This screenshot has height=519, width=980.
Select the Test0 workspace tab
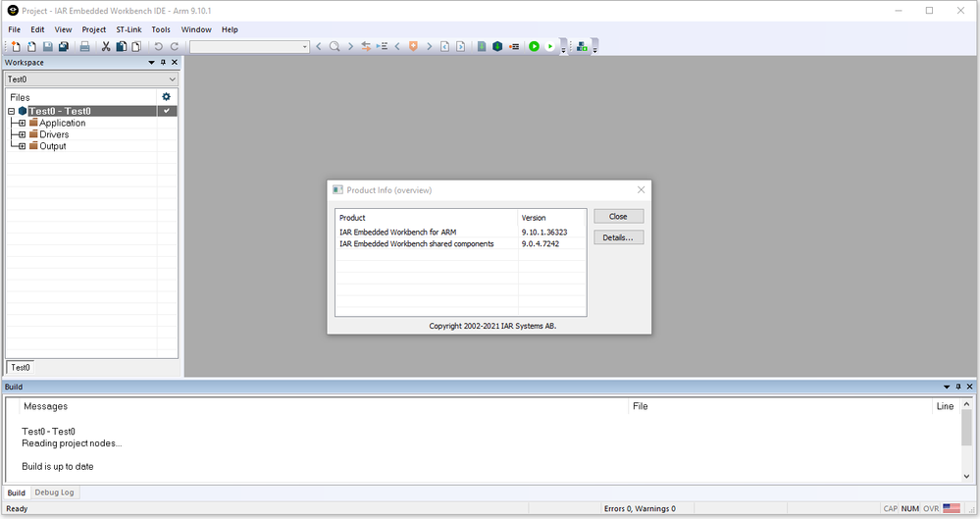click(x=20, y=368)
